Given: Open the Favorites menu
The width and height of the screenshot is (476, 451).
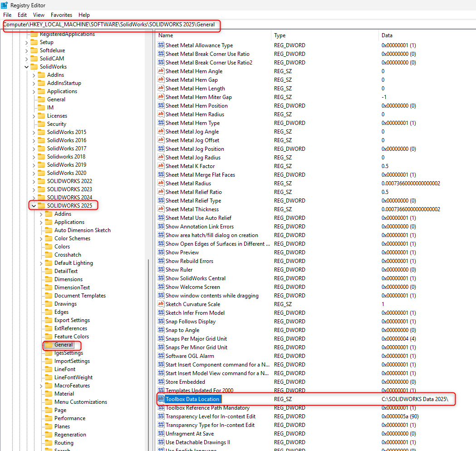Looking at the screenshot, I should click(61, 15).
